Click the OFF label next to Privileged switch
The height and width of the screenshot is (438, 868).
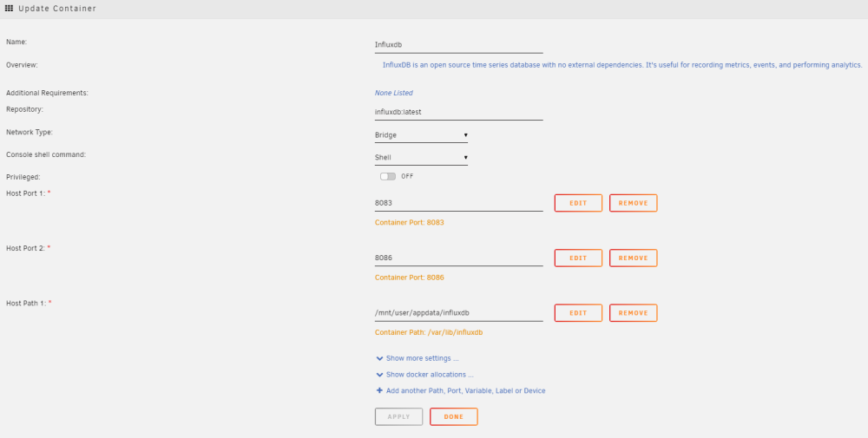407,176
